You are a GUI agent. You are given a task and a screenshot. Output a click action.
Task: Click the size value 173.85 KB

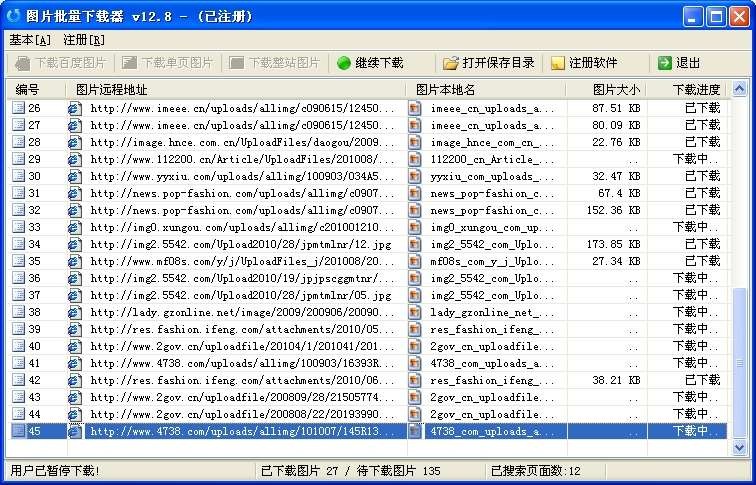[613, 244]
